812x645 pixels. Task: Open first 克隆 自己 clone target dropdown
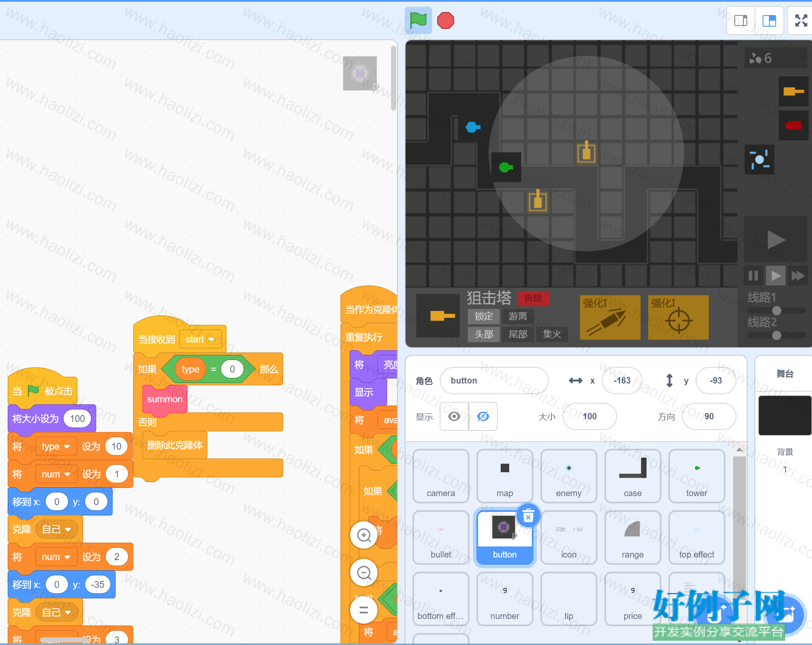click(56, 529)
